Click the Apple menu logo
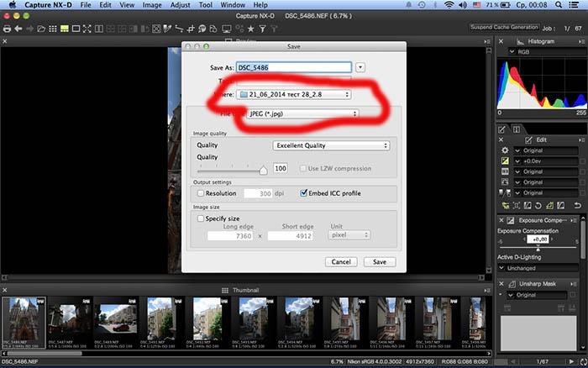588x368 pixels. tap(13, 5)
